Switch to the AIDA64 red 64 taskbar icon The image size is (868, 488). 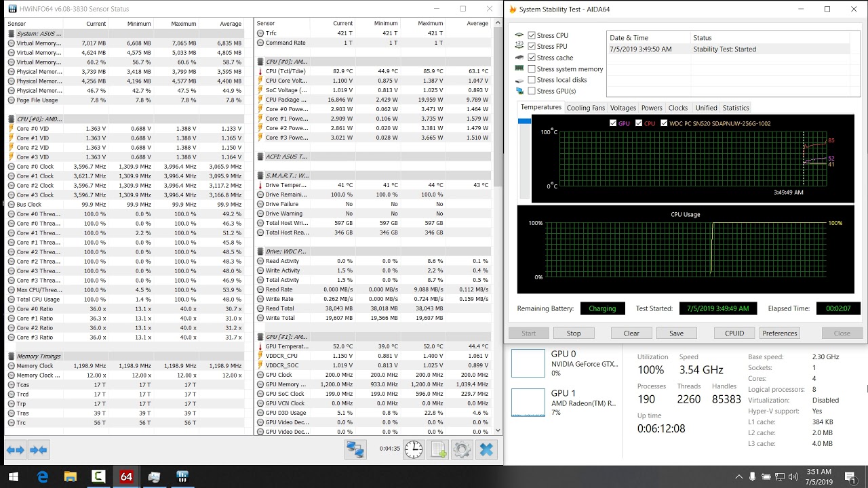(x=126, y=477)
